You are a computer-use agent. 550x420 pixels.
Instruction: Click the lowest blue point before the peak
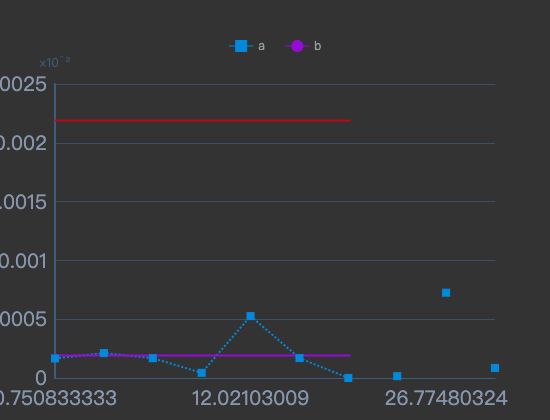pos(202,373)
